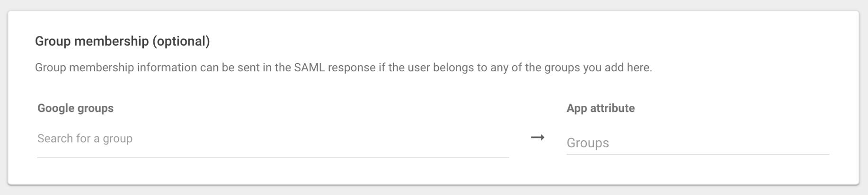868x195 pixels.
Task: Select the App attribute column label
Action: coord(600,108)
